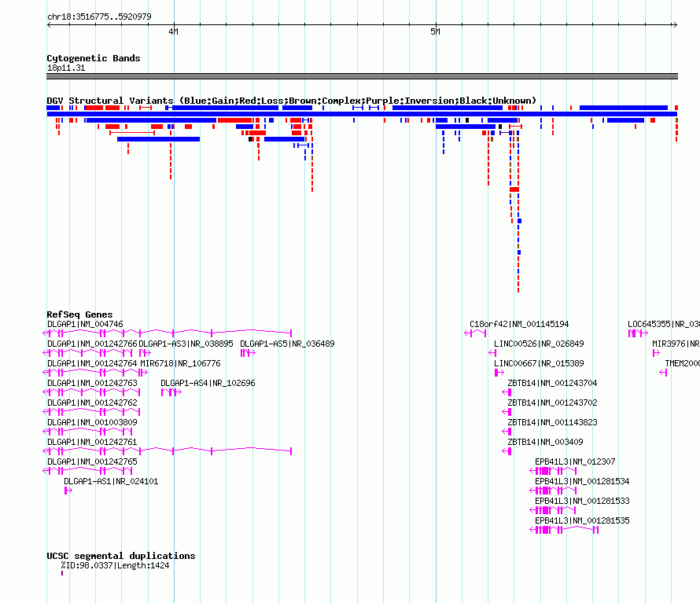The height and width of the screenshot is (603, 700).
Task: Select the LINC00667|NR_015389 label
Action: (x=539, y=363)
